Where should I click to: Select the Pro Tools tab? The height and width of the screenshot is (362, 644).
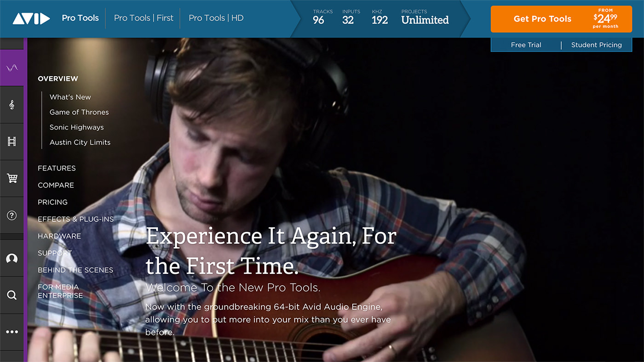pos(80,18)
